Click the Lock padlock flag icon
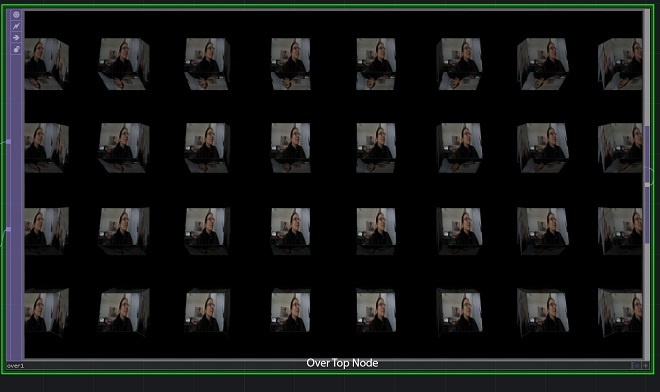This screenshot has width=660, height=392. pos(16,49)
